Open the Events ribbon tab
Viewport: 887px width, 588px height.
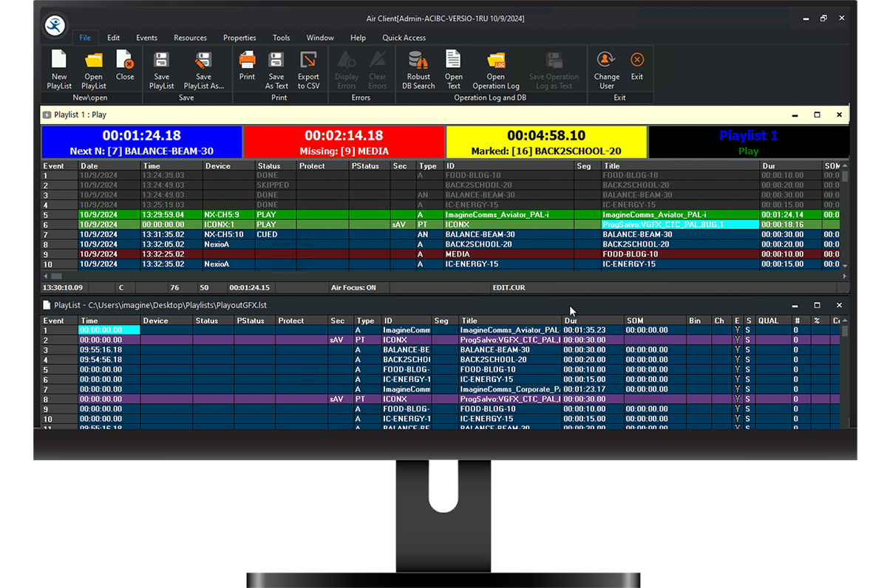coord(146,38)
